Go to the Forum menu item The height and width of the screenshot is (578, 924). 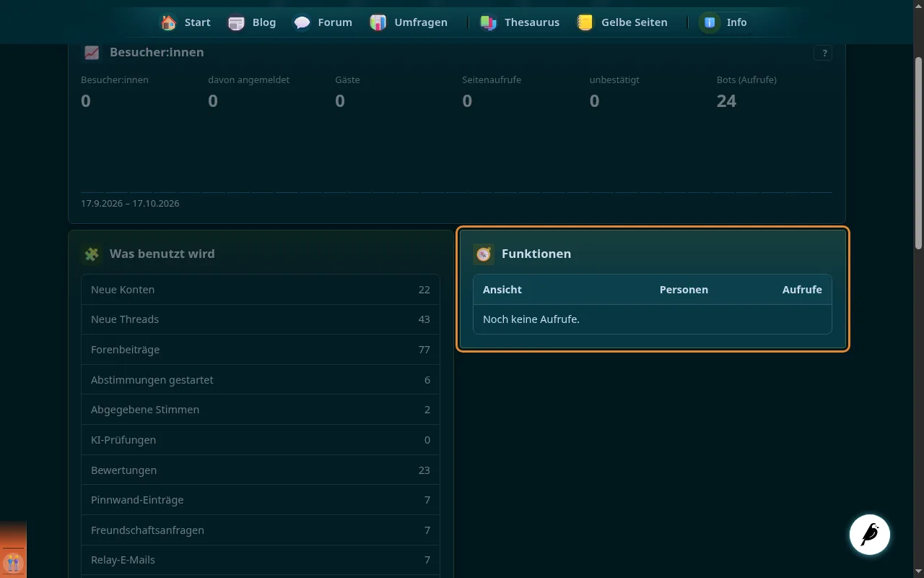[323, 22]
